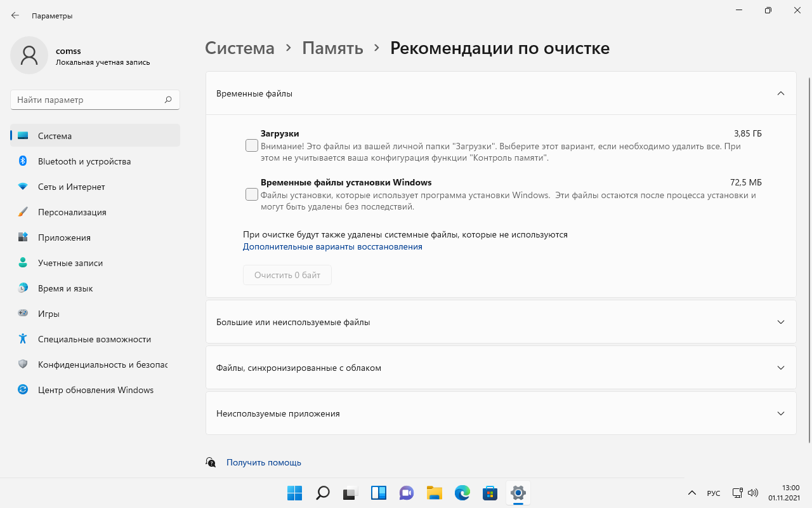The height and width of the screenshot is (508, 812).
Task: Navigate to Память via the breadcrumb
Action: (332, 48)
